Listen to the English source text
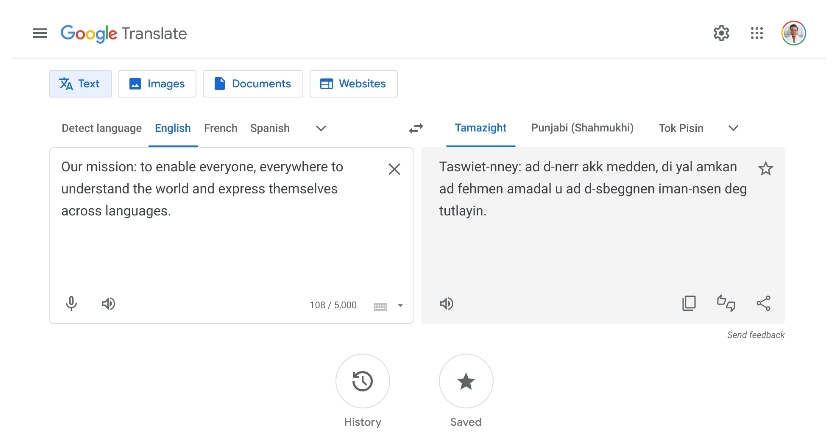 108,304
